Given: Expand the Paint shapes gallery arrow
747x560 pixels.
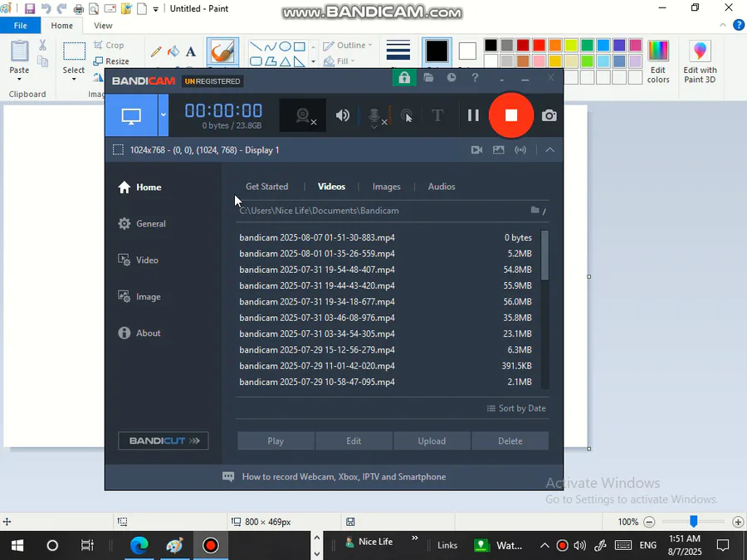Looking at the screenshot, I should [313, 61].
